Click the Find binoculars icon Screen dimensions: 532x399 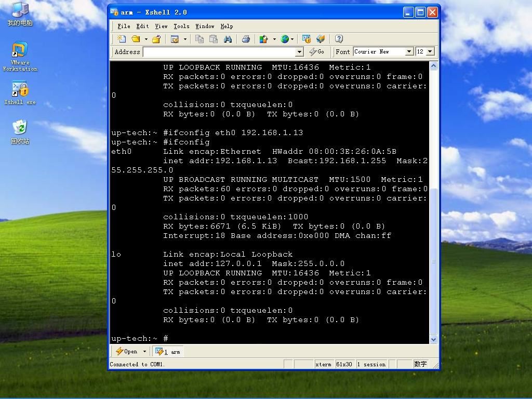coord(228,39)
